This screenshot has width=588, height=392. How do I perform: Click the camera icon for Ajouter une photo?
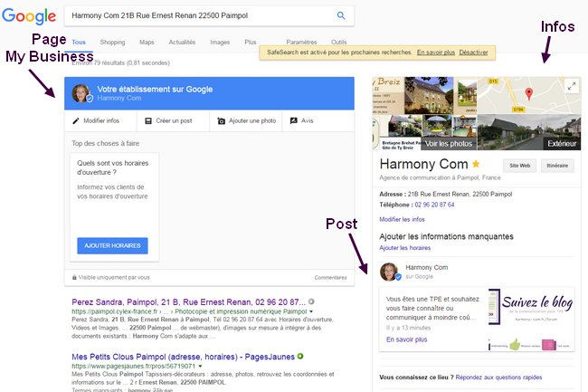click(222, 120)
